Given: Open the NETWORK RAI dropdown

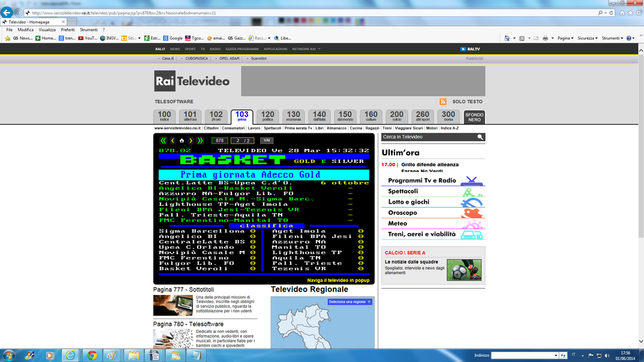Looking at the screenshot, I should (x=307, y=49).
